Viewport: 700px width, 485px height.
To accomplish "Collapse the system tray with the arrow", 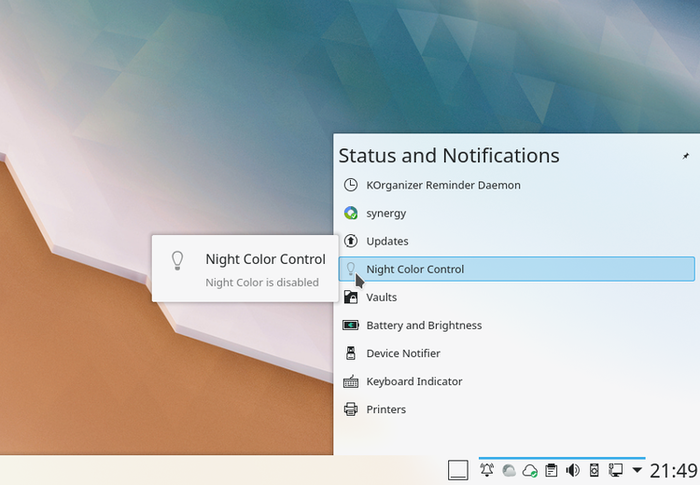I will (x=637, y=470).
